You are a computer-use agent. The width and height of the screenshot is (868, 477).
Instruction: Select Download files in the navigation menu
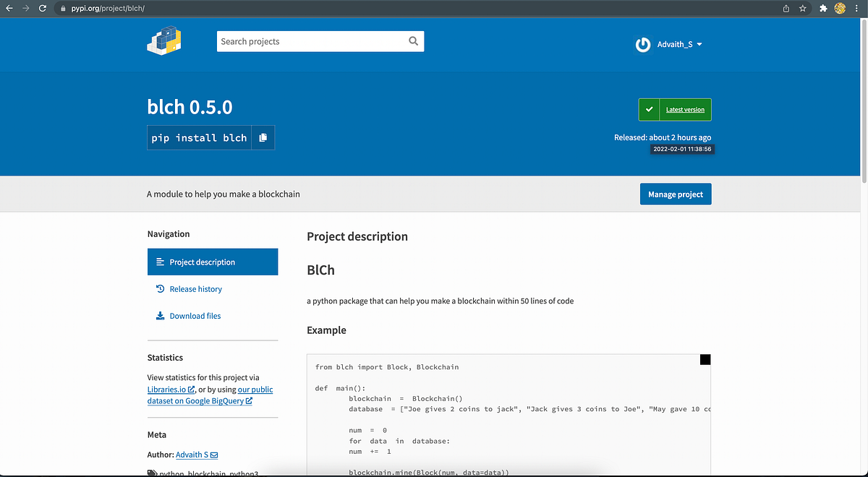[195, 316]
